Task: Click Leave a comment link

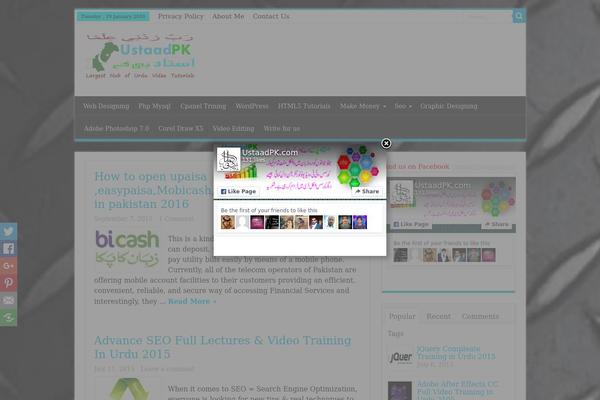Action: tap(167, 369)
